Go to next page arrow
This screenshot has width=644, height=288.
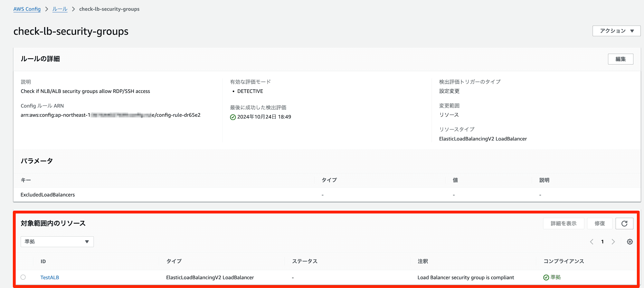coord(613,242)
